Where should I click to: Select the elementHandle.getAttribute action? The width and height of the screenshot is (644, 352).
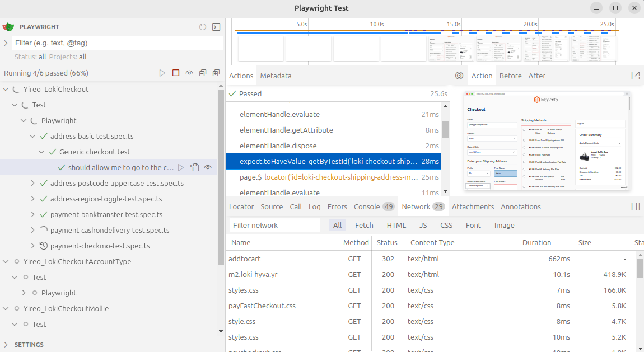point(333,130)
